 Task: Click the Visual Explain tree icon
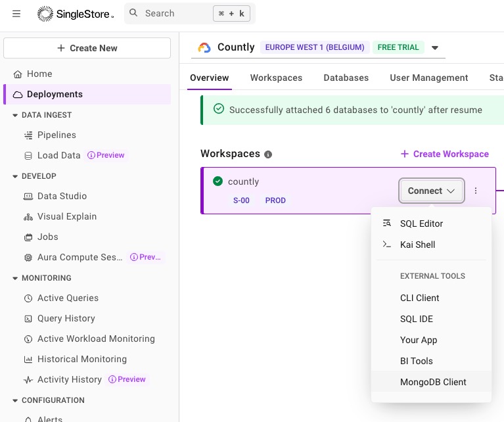[28, 217]
